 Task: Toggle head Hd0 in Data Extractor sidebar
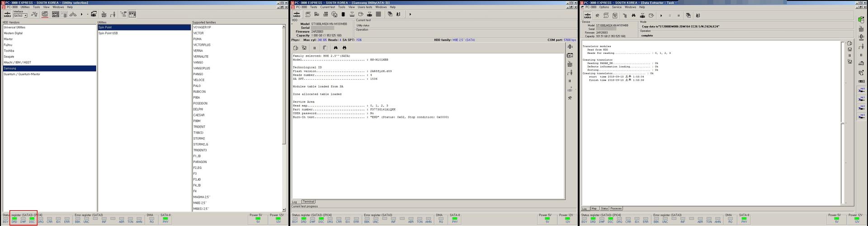click(862, 90)
